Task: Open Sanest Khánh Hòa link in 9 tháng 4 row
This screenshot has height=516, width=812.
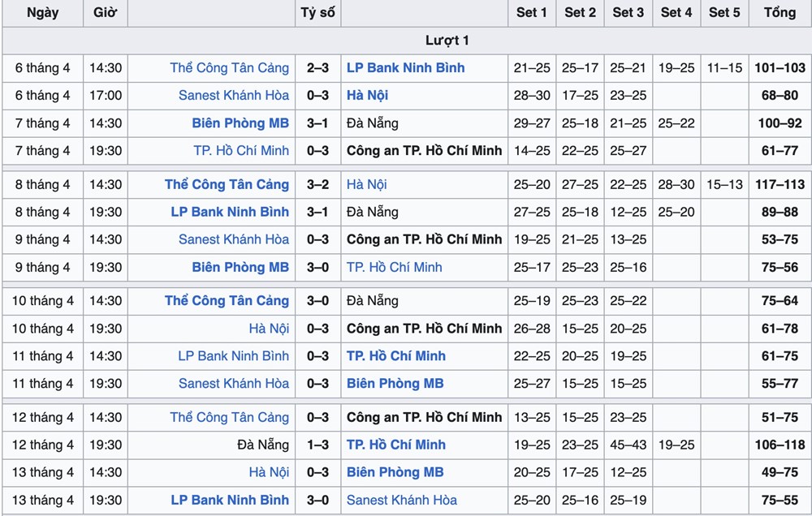Action: click(x=233, y=240)
